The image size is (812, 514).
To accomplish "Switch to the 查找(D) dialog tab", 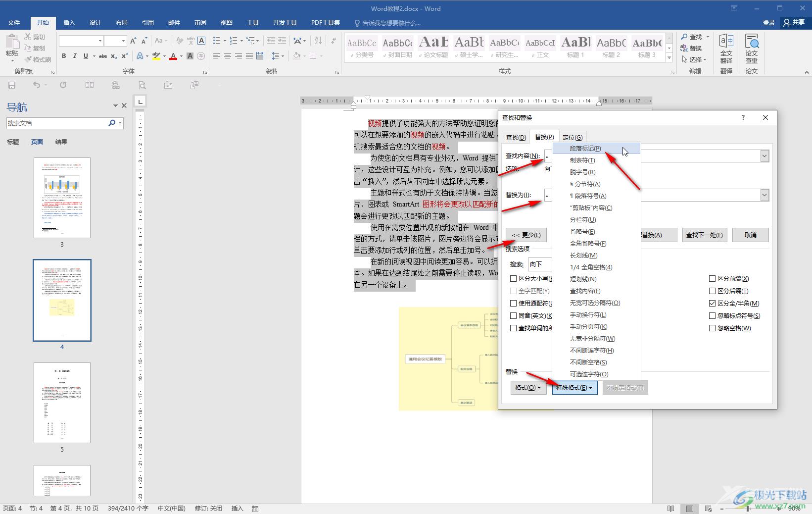I will [x=516, y=137].
